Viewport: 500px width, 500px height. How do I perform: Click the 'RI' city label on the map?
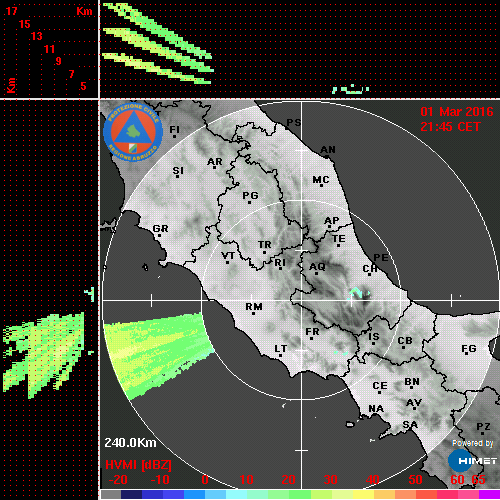click(280, 263)
